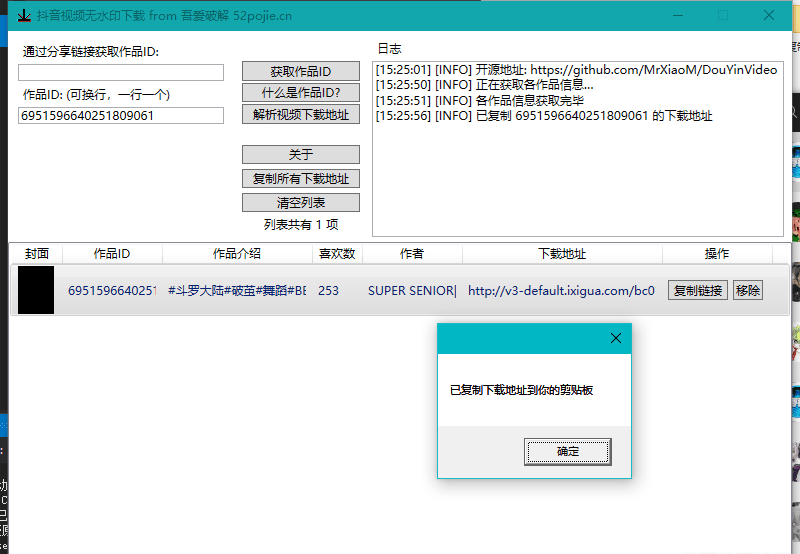Minimize the main application window
Viewport: 800px width, 554px height.
tap(678, 15)
